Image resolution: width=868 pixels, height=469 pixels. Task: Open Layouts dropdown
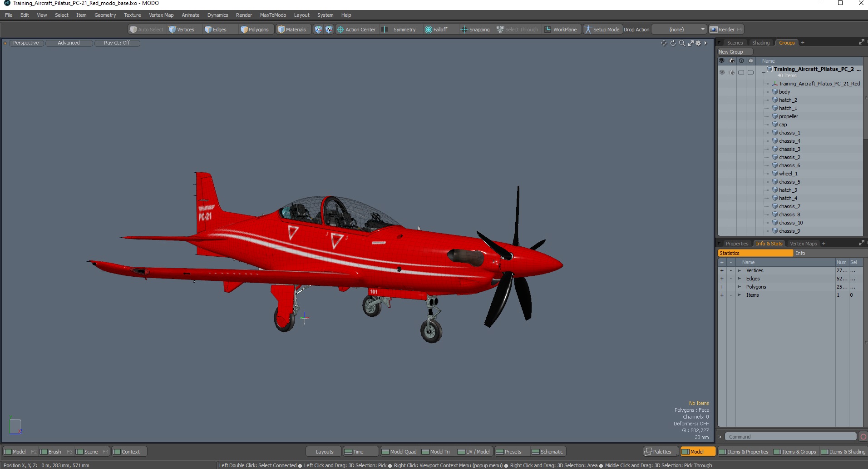(x=324, y=452)
